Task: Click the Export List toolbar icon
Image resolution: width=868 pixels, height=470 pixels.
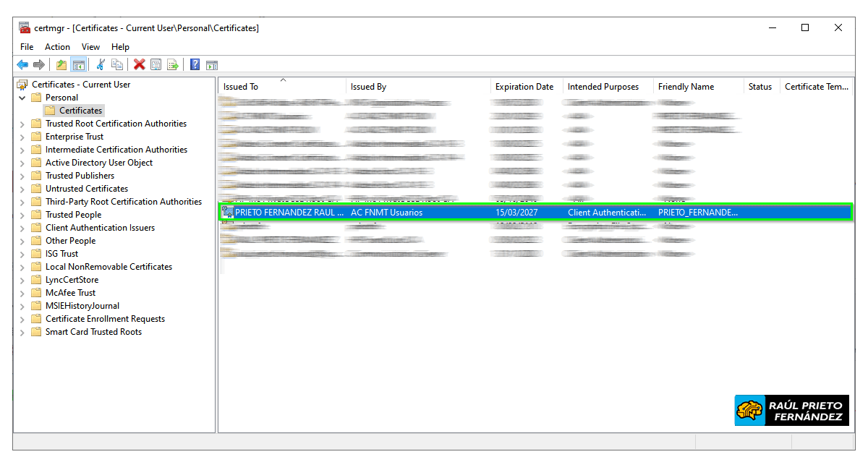Action: [173, 65]
